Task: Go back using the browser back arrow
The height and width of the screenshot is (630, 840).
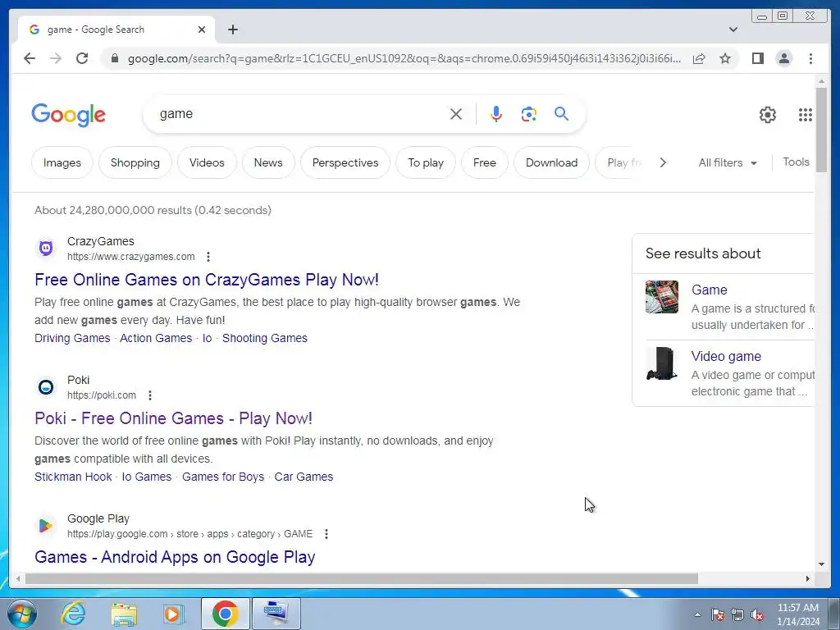Action: [30, 58]
